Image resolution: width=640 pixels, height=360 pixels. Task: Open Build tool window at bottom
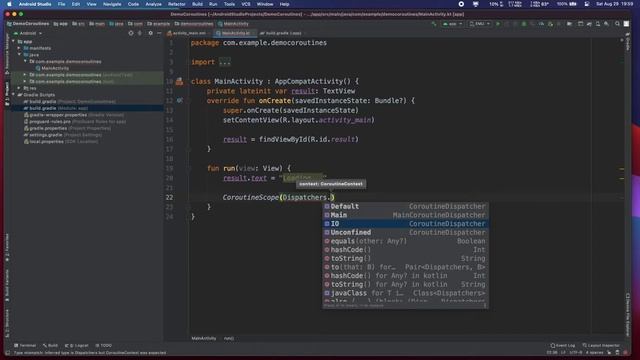51,345
